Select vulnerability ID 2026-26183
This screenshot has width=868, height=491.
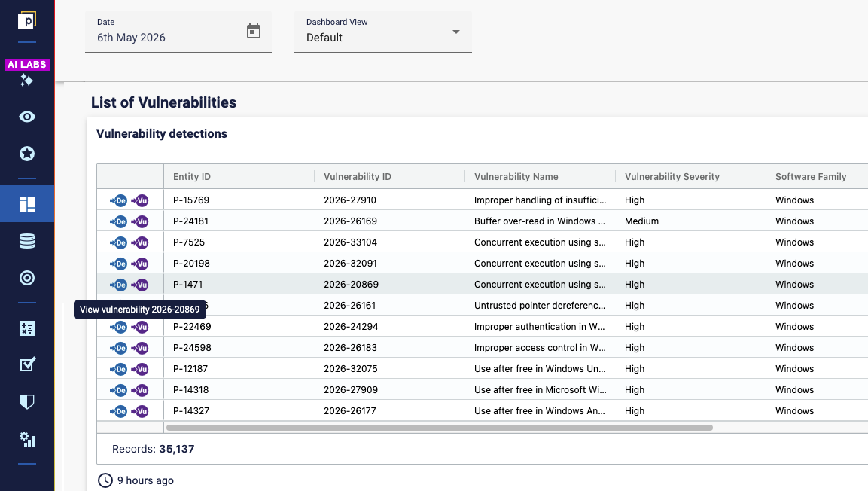tap(350, 347)
